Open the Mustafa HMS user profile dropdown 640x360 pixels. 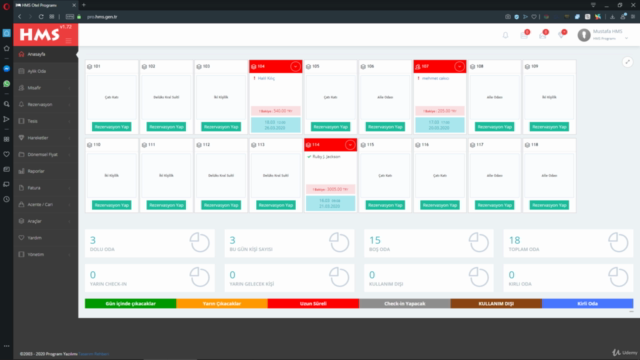pyautogui.click(x=603, y=35)
